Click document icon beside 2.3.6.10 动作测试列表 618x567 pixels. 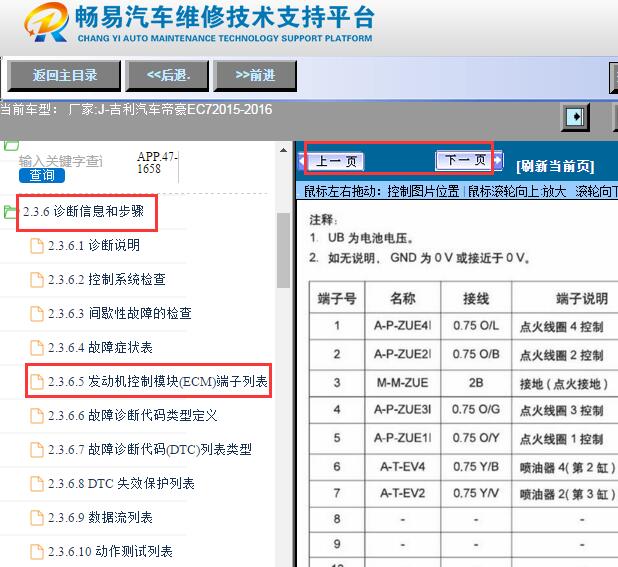[x=37, y=552]
